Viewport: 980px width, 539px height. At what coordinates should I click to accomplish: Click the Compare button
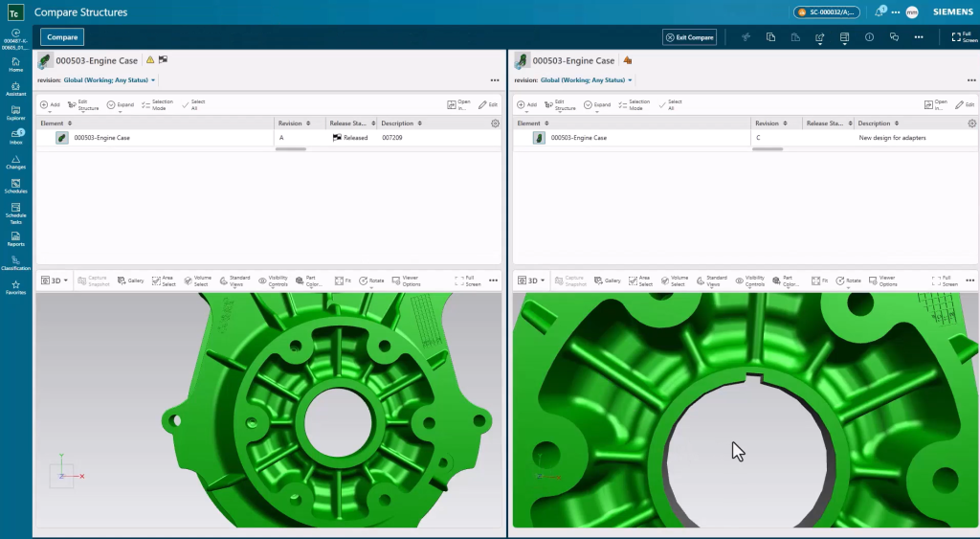tap(62, 37)
